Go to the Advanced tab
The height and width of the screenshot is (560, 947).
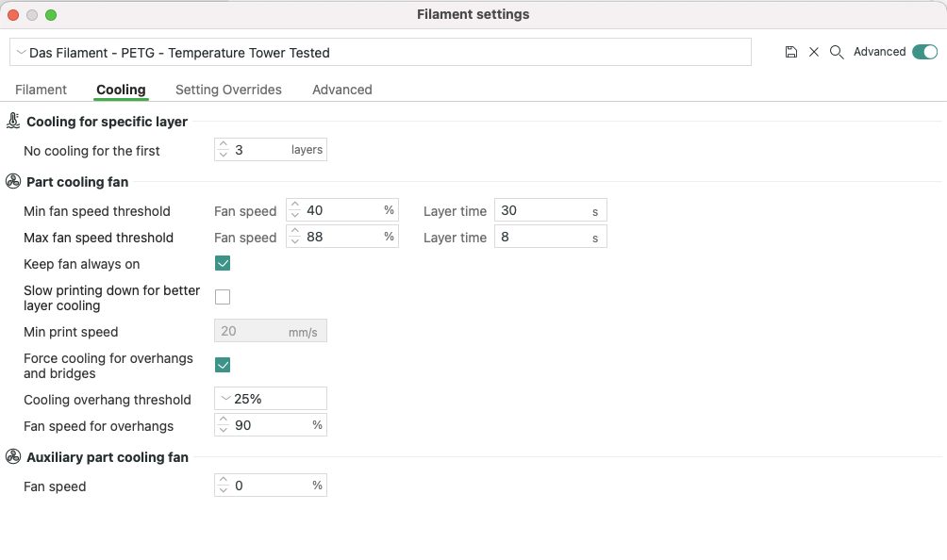341,90
